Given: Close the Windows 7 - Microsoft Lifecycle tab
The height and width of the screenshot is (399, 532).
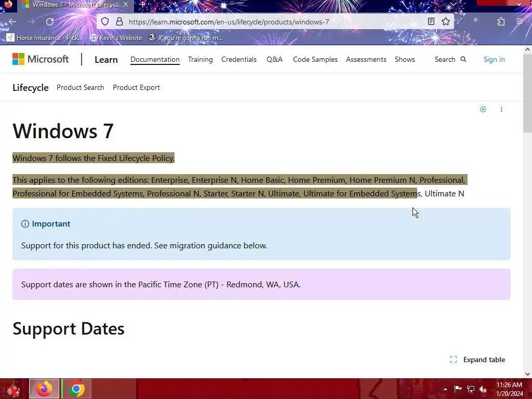Looking at the screenshot, I should pos(126,4).
